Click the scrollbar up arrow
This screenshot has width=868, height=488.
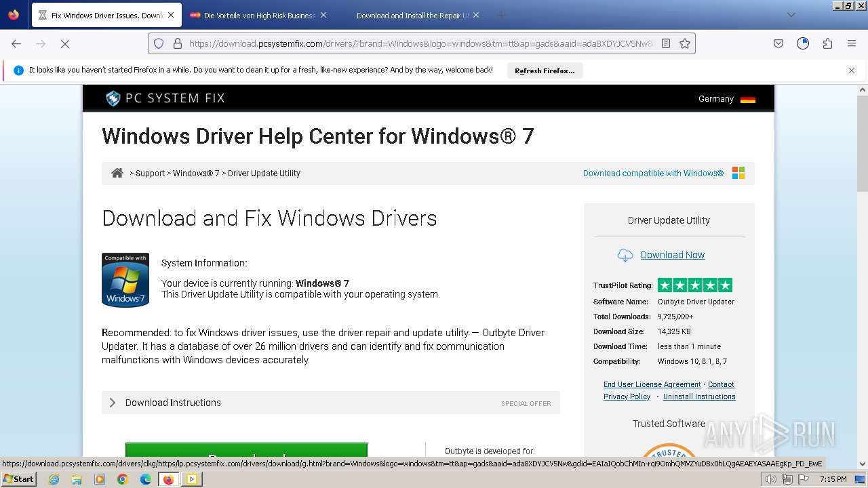[x=862, y=89]
